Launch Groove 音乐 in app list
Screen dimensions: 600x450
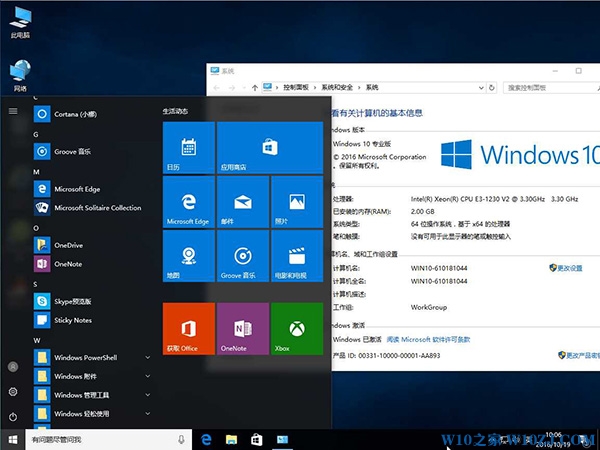coord(92,152)
